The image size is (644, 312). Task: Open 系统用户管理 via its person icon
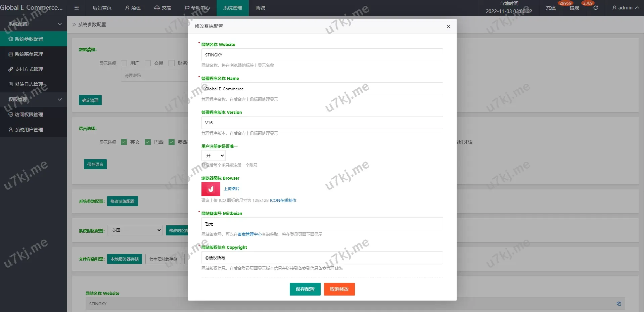[10, 130]
